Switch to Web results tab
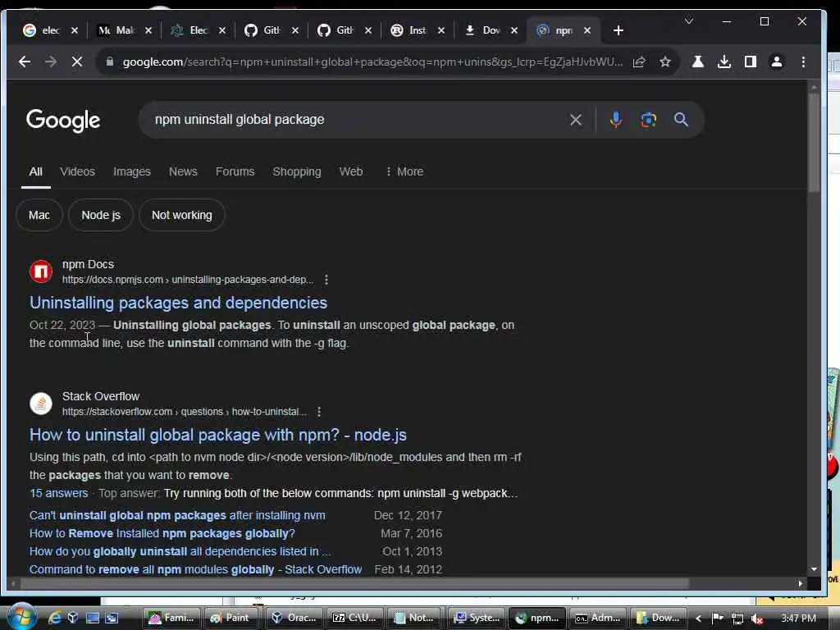This screenshot has height=630, width=840. point(351,171)
